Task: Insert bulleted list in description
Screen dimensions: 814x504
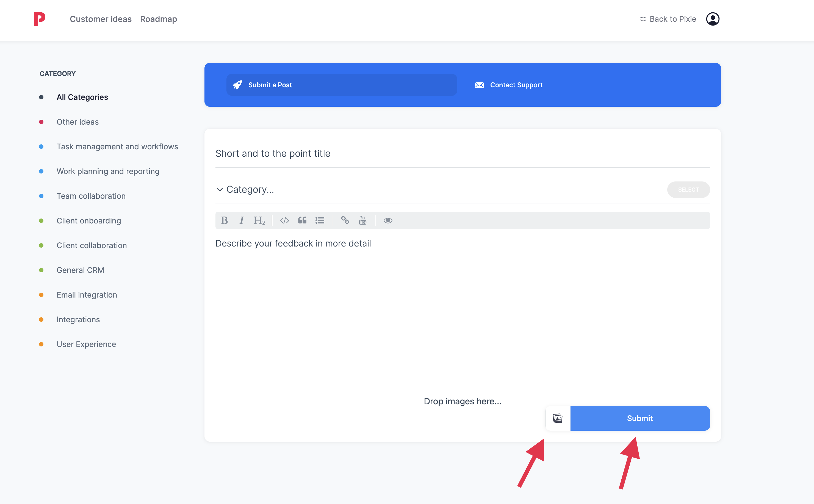Action: coord(320,220)
